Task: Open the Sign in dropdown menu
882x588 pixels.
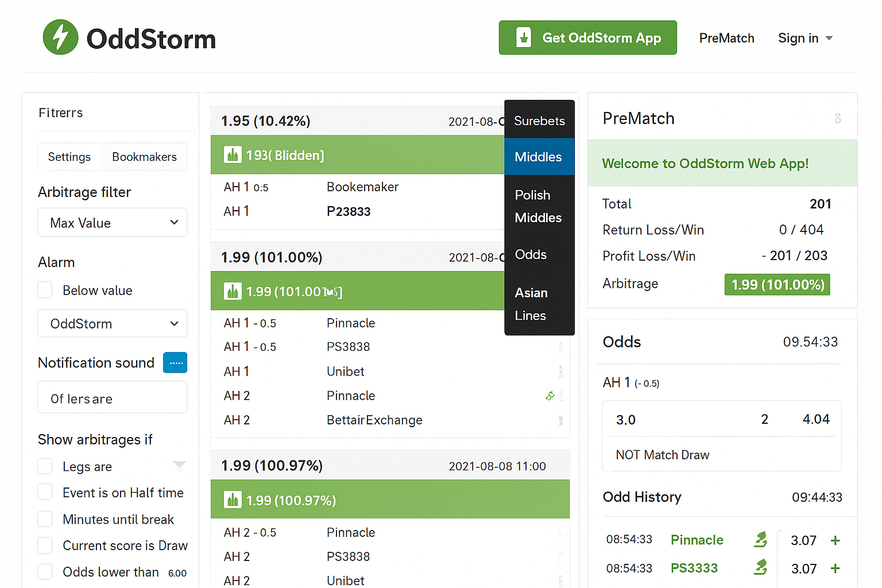Action: tap(804, 38)
